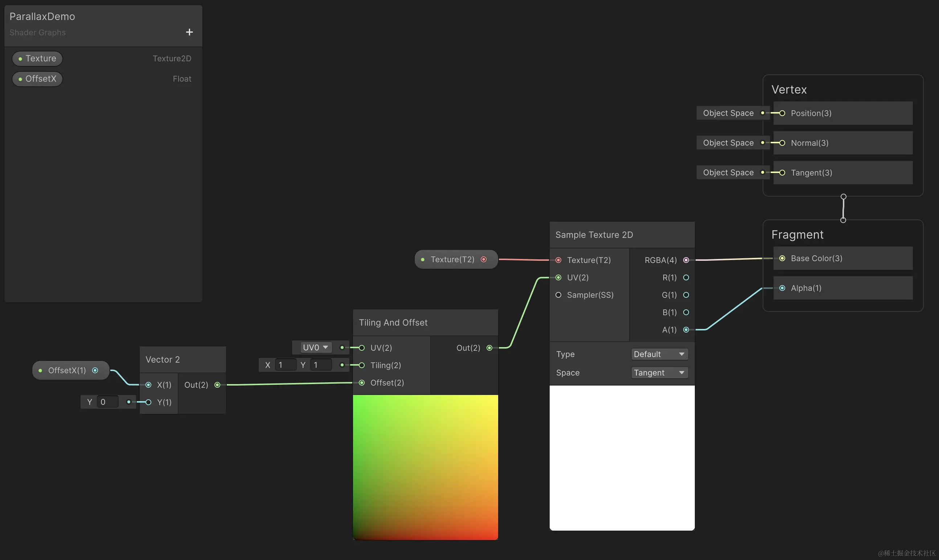Select the OffsetX property in blackboard

click(37, 79)
